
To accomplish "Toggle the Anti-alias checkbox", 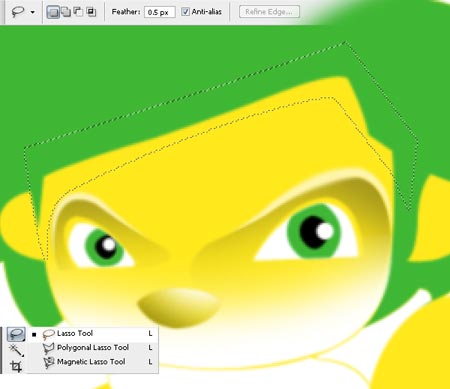I will click(185, 12).
